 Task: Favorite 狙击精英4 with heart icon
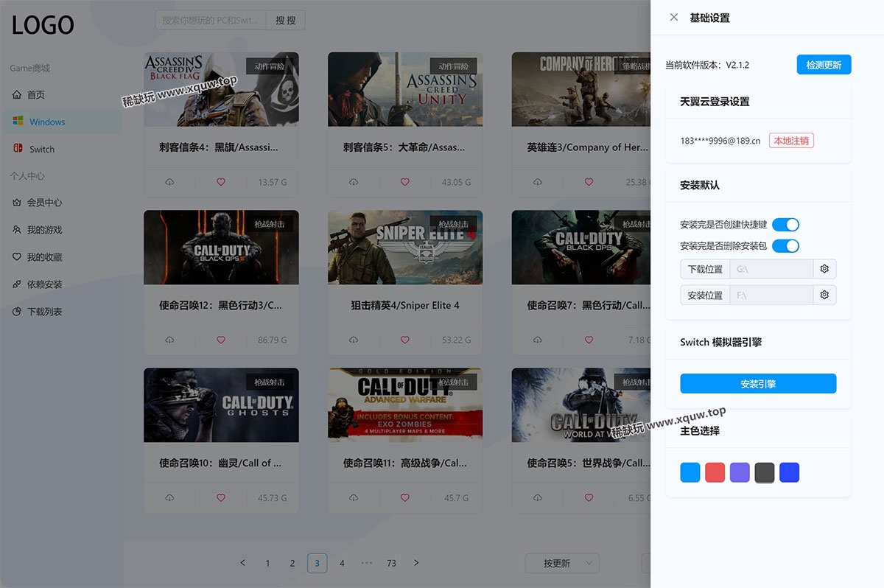coord(404,340)
